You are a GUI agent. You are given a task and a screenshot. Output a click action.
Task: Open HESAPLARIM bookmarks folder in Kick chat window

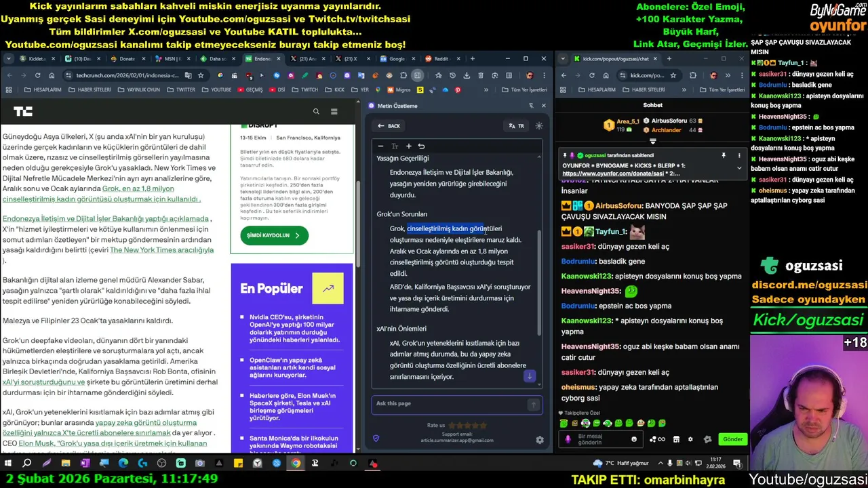(597, 89)
